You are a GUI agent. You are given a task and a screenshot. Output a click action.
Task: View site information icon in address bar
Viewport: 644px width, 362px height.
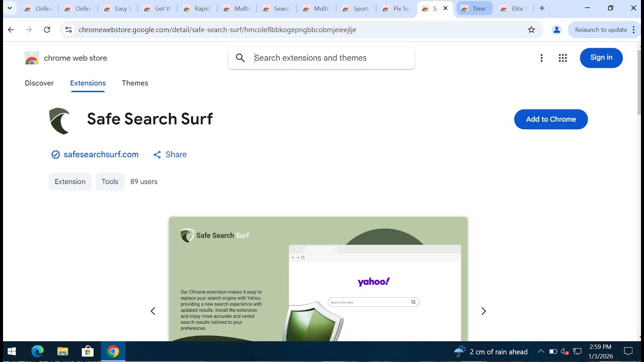click(x=69, y=30)
